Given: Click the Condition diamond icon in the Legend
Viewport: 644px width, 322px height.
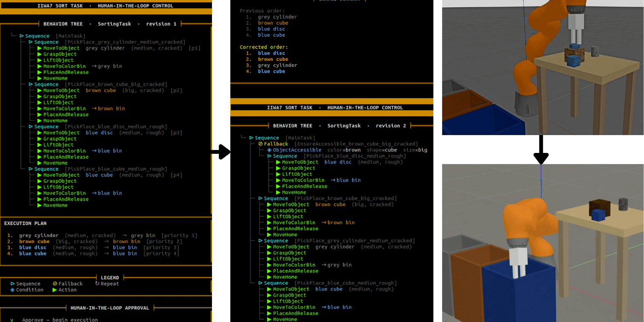Looking at the screenshot, I should pos(12,290).
